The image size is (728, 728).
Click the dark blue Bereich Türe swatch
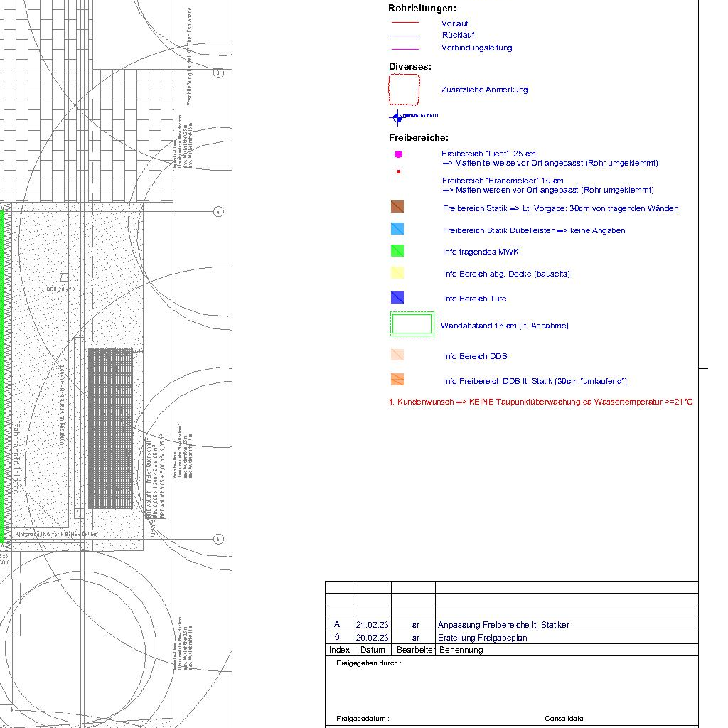tap(397, 298)
